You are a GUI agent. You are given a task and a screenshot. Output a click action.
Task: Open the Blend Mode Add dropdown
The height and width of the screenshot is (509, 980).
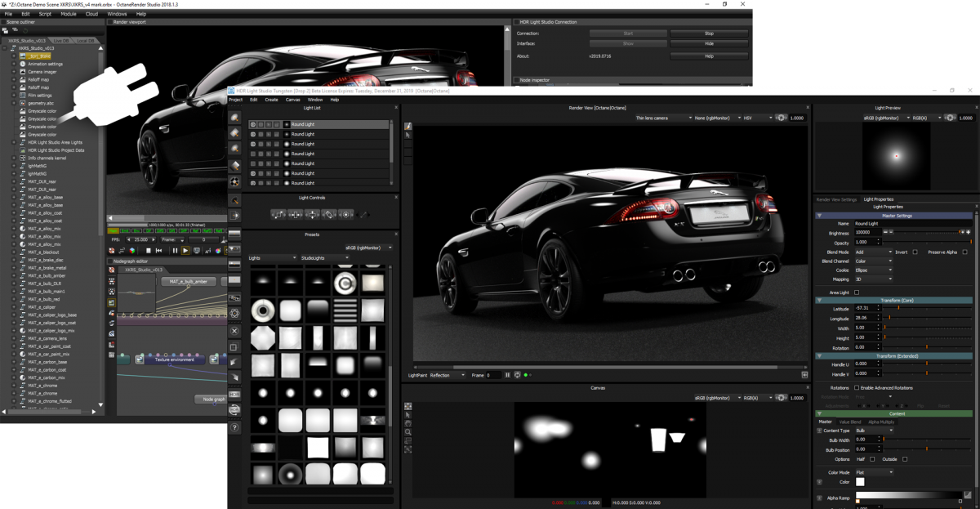pyautogui.click(x=874, y=252)
